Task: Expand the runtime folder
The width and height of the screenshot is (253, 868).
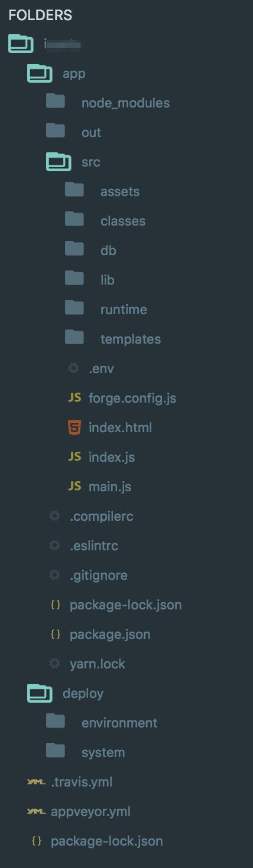Action: 124,309
